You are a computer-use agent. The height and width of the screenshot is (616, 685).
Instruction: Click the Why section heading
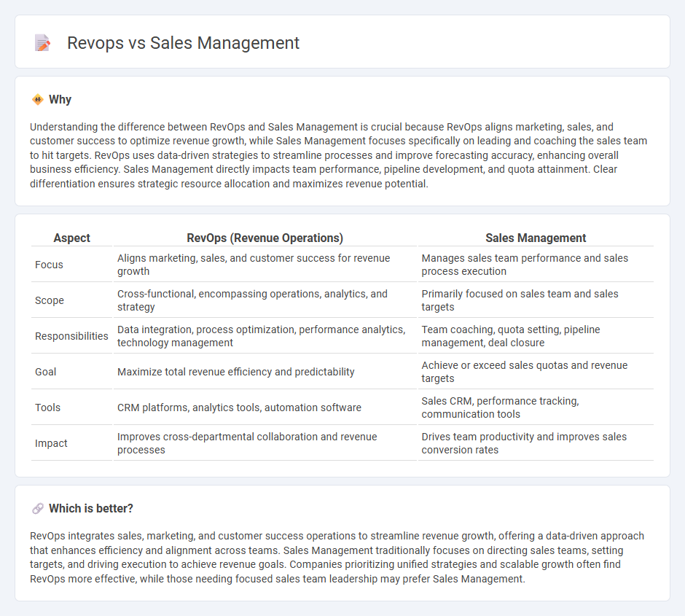pyautogui.click(x=60, y=100)
